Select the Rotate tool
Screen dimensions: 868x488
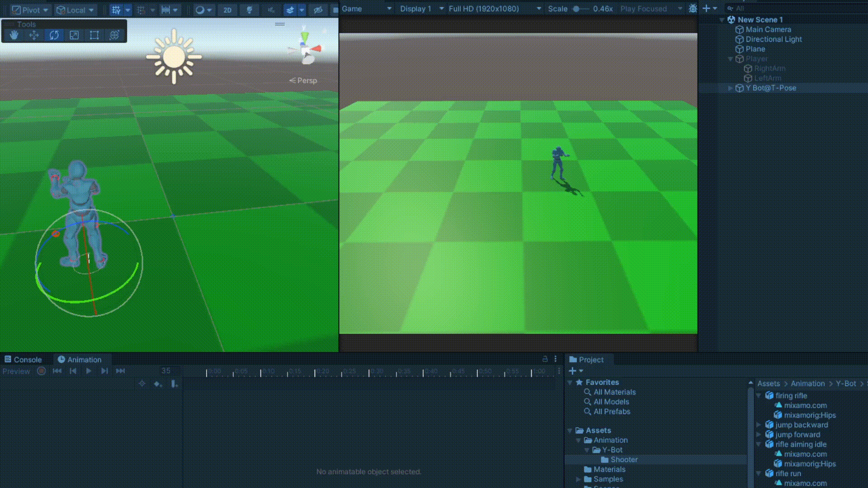pos(54,35)
